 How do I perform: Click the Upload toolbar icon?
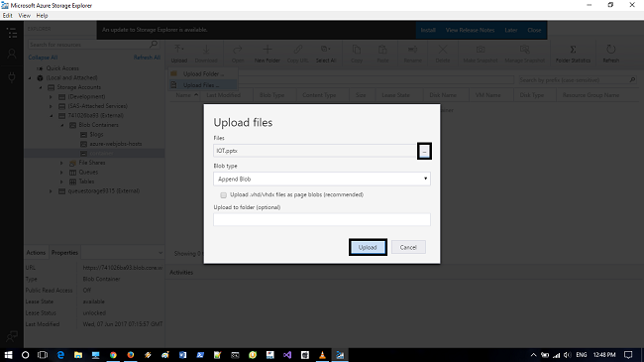click(x=179, y=50)
